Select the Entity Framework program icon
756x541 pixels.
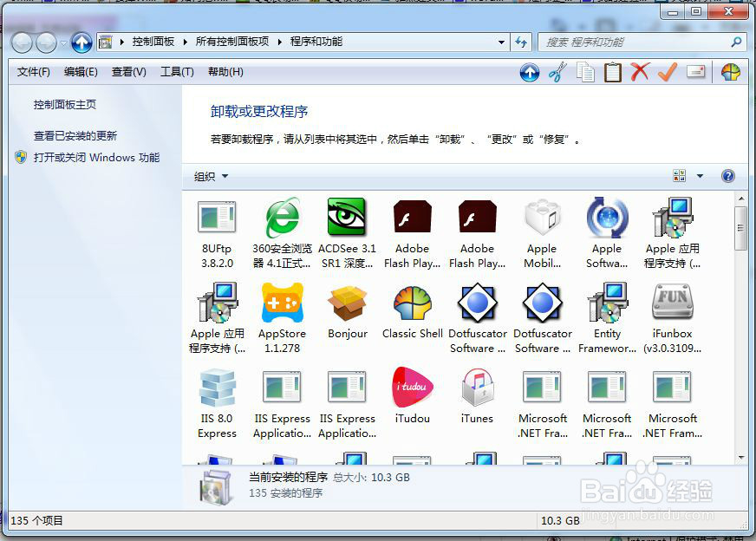607,303
